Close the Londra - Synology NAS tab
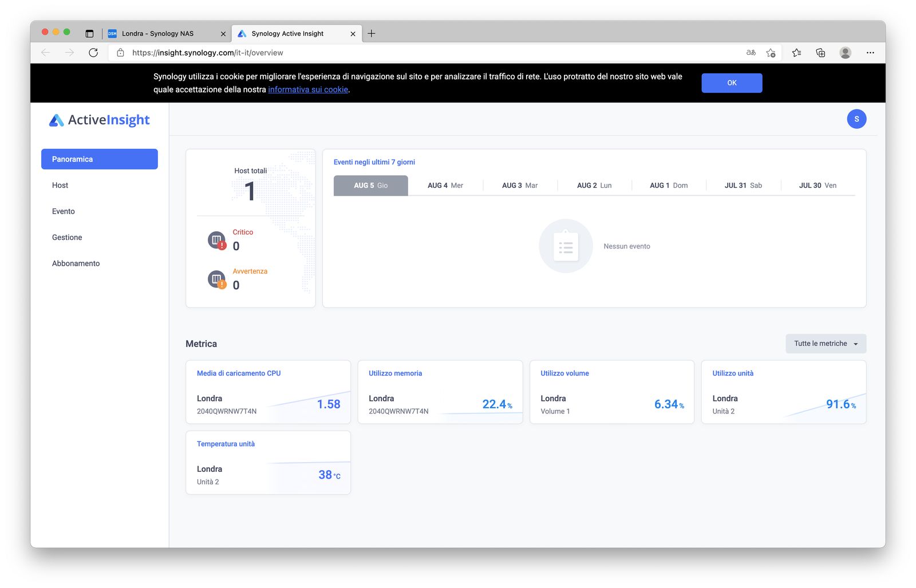 coord(223,34)
